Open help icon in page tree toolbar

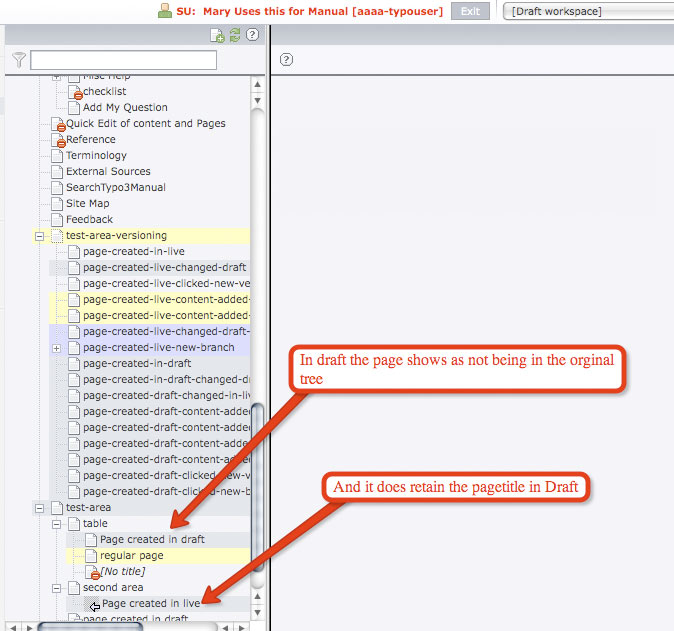[x=253, y=35]
